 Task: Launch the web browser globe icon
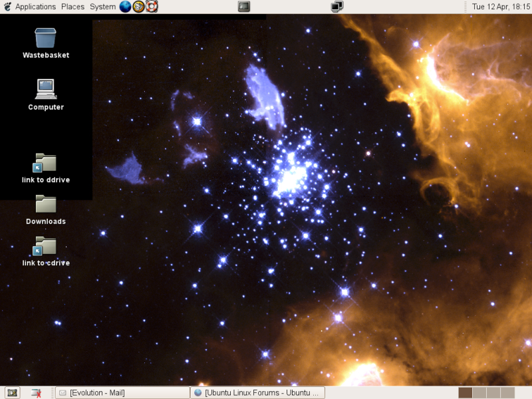pos(125,7)
